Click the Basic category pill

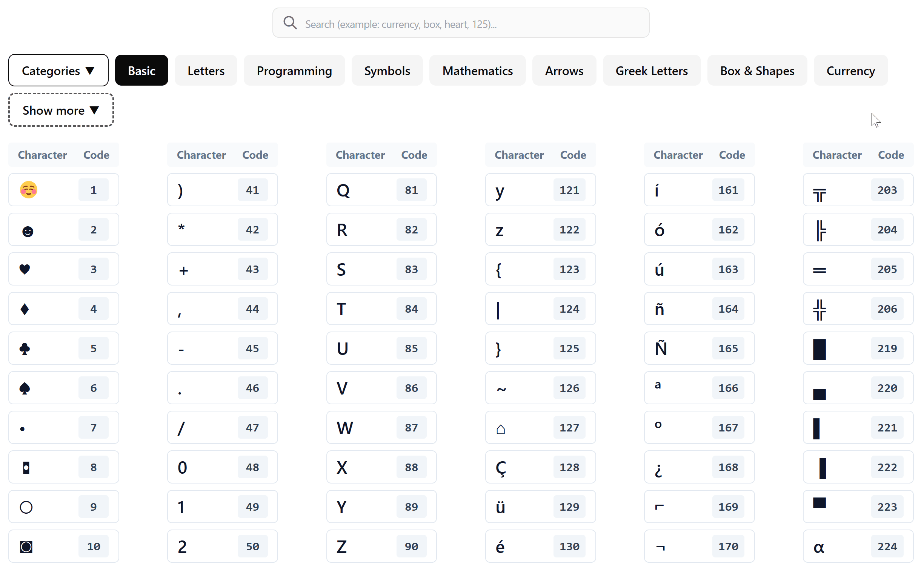click(141, 71)
